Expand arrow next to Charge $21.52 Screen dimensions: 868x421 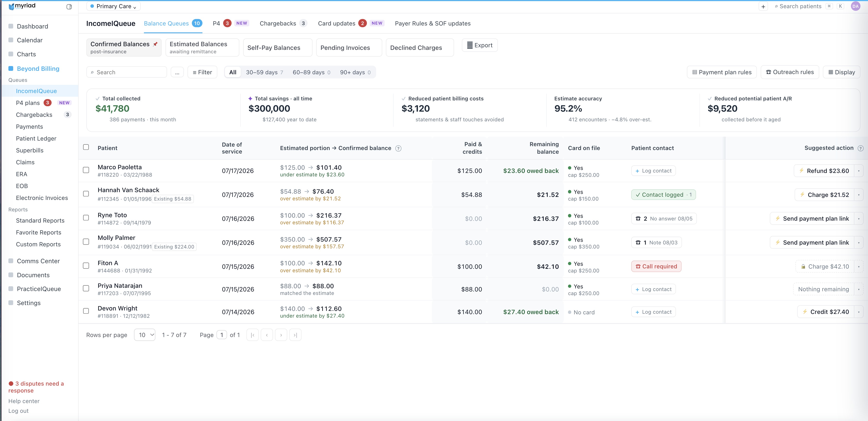pyautogui.click(x=859, y=195)
